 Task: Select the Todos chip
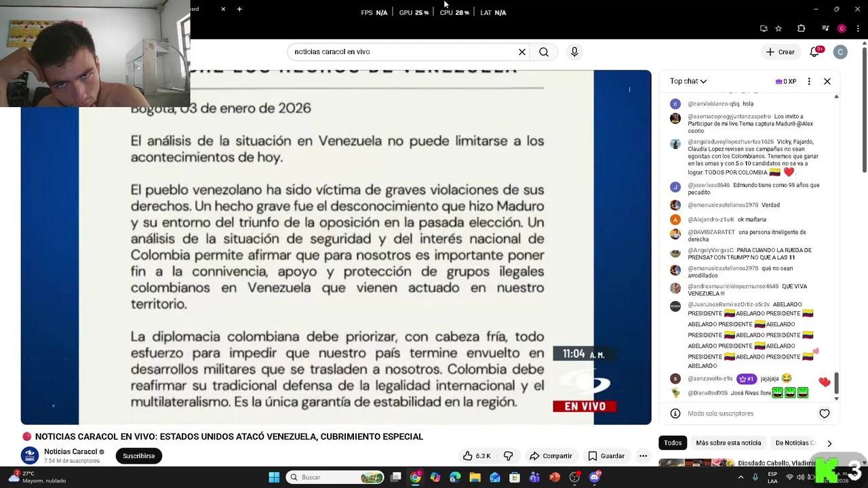click(673, 443)
